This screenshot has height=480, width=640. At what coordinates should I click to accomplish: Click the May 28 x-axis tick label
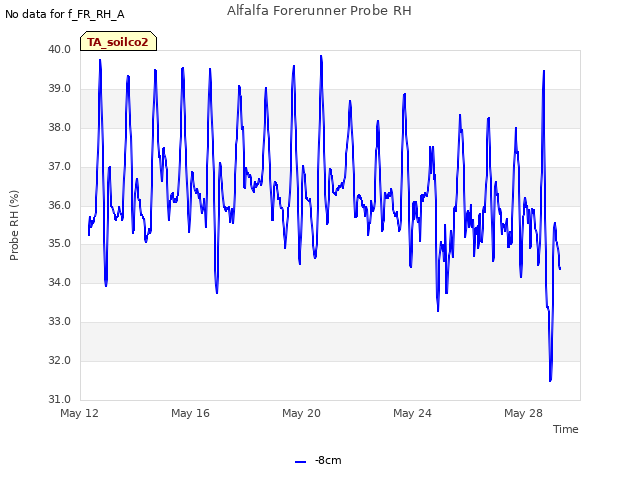pos(523,413)
